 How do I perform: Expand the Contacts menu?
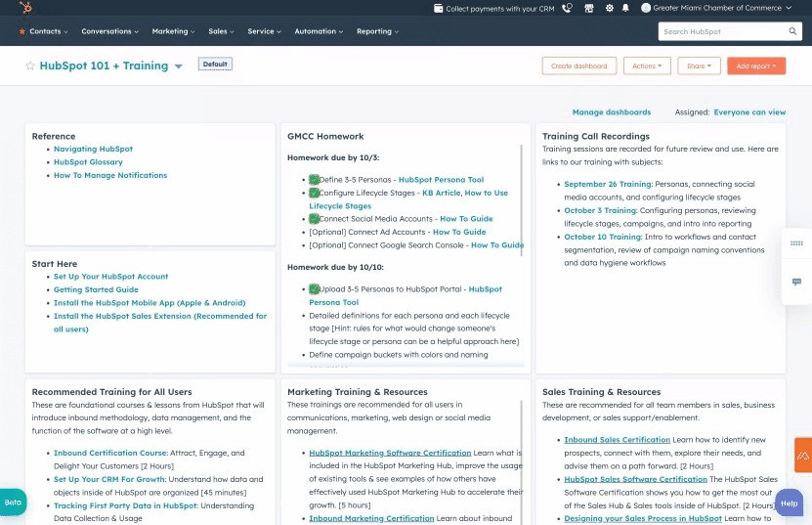click(x=48, y=31)
